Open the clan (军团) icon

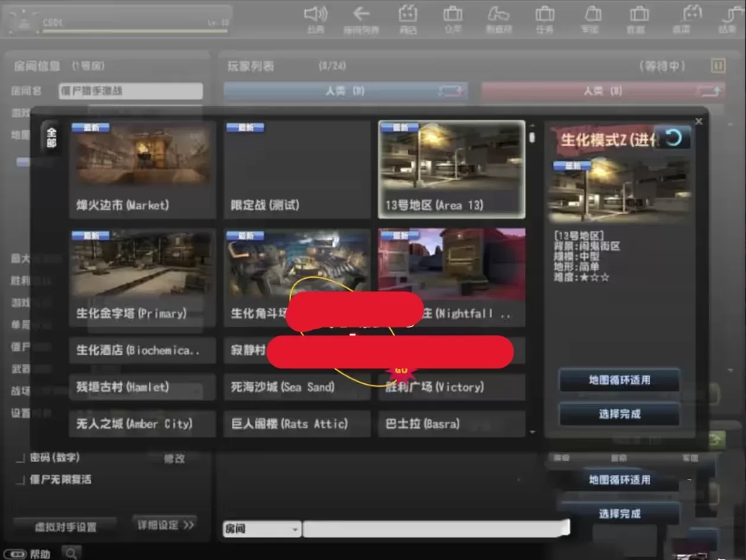[592, 16]
